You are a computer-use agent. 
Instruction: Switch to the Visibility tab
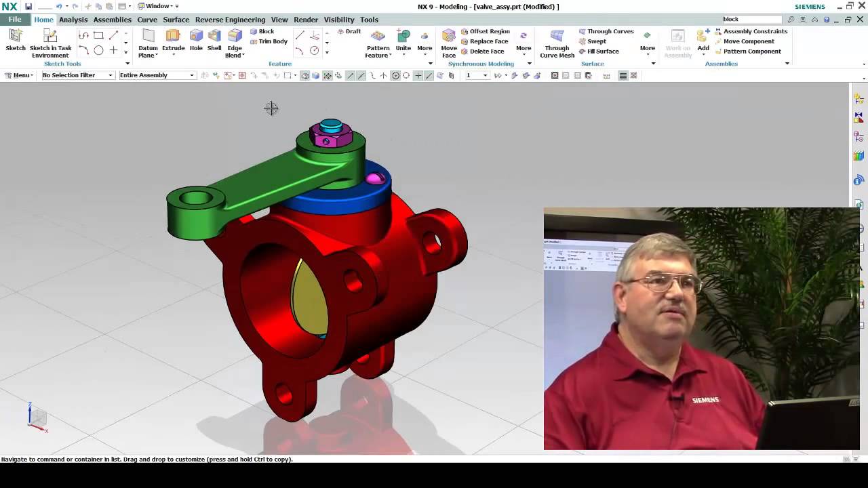click(338, 20)
